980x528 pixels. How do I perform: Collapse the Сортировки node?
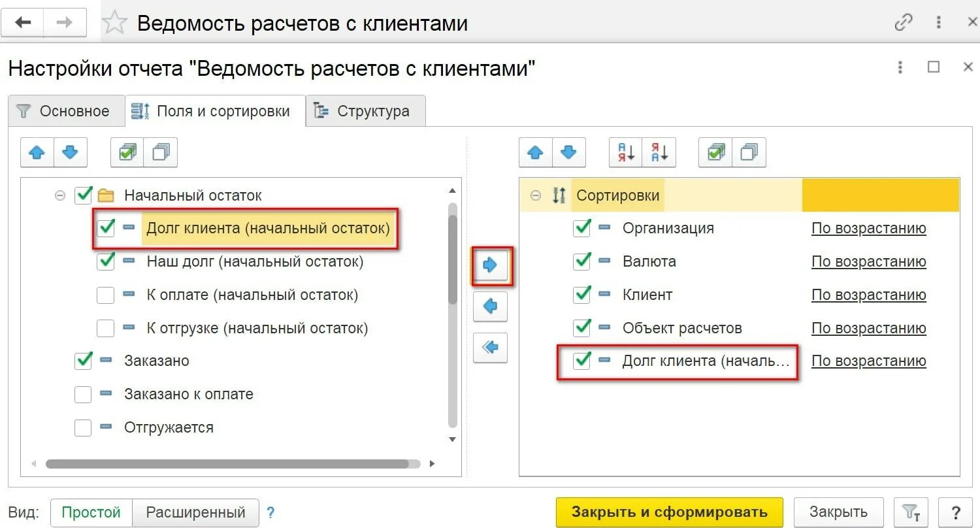click(x=535, y=195)
